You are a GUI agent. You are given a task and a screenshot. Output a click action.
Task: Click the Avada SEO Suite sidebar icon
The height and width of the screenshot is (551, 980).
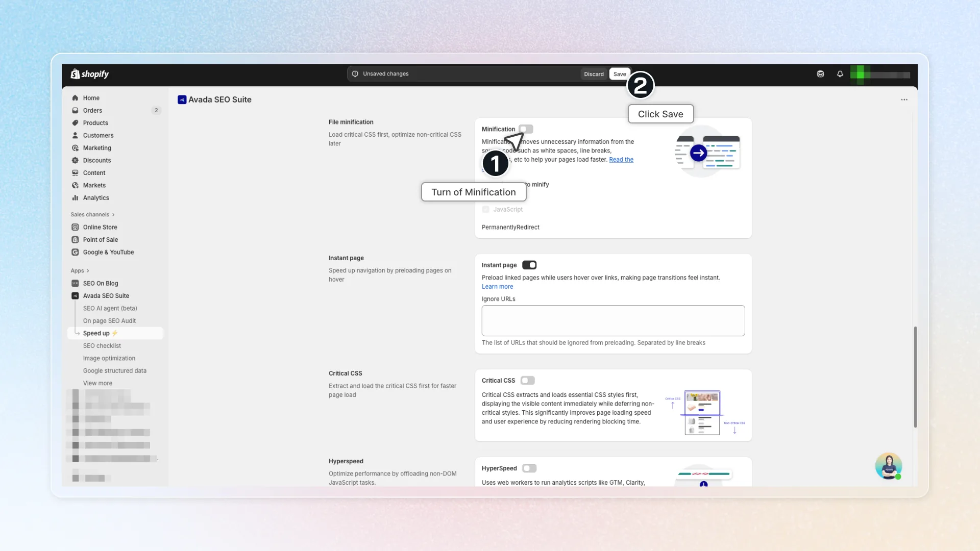coord(75,296)
